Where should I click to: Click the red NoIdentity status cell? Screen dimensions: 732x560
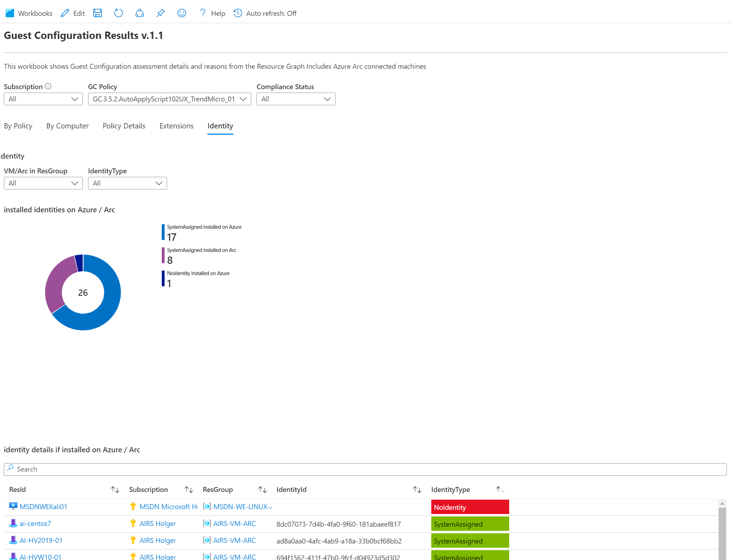point(470,507)
